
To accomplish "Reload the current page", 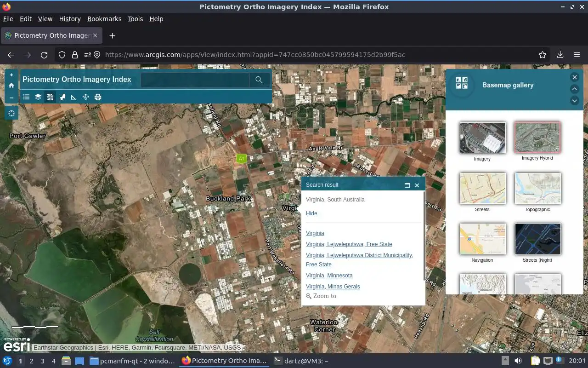I will (x=44, y=55).
